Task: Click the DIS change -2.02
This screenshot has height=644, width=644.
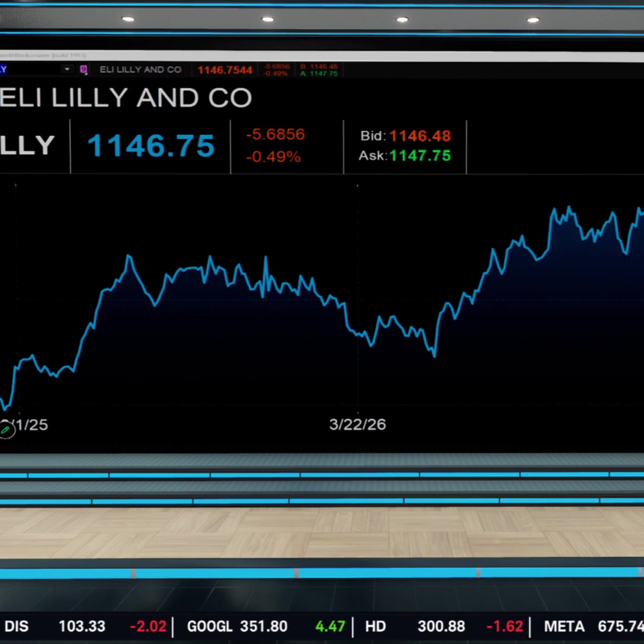Action: click(148, 626)
